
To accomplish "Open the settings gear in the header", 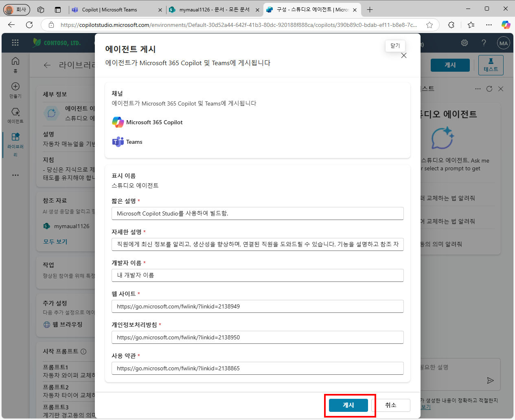I will [x=465, y=43].
